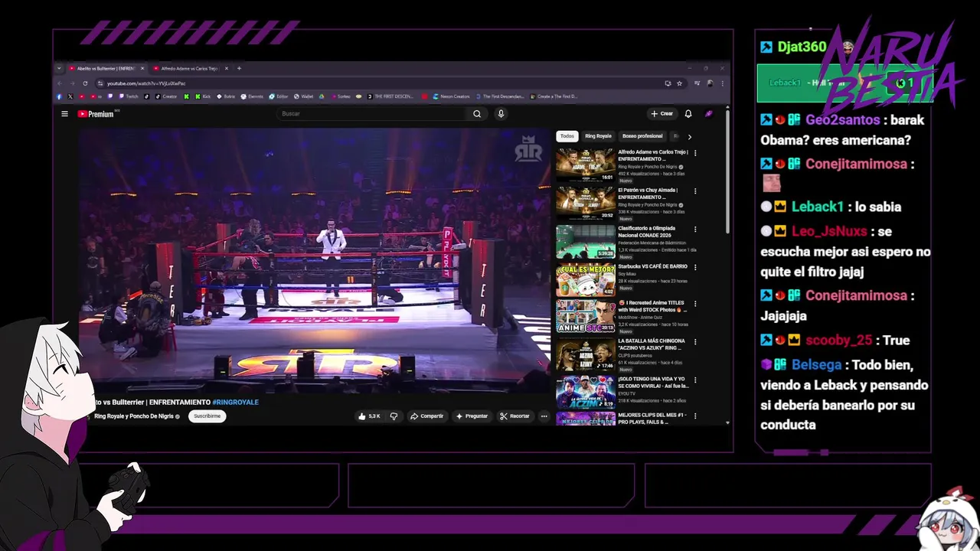Like the video with thumbs up
Screen dimensions: 980x551
pyautogui.click(x=370, y=416)
